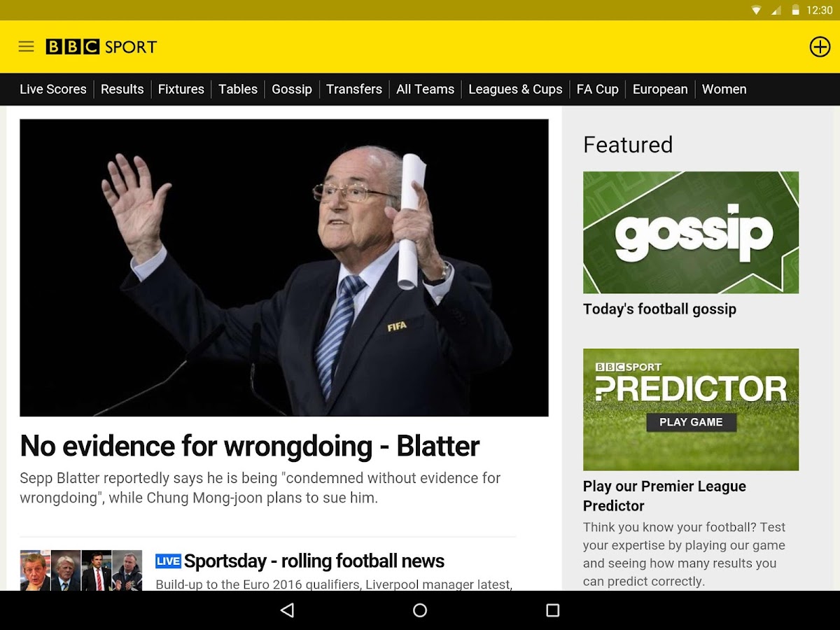Open the Transfers section
Image resolution: width=840 pixels, height=630 pixels.
pos(354,89)
